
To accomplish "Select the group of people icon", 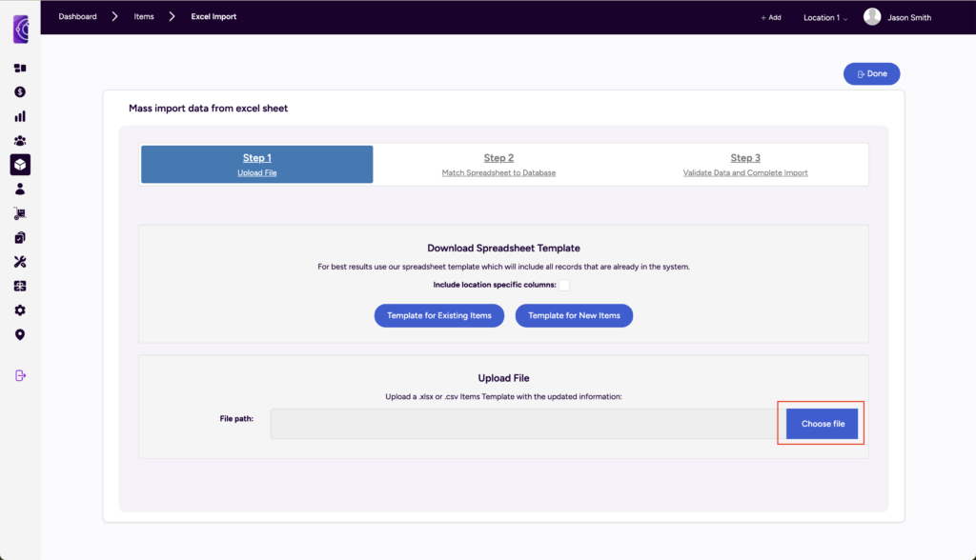I will click(x=20, y=141).
